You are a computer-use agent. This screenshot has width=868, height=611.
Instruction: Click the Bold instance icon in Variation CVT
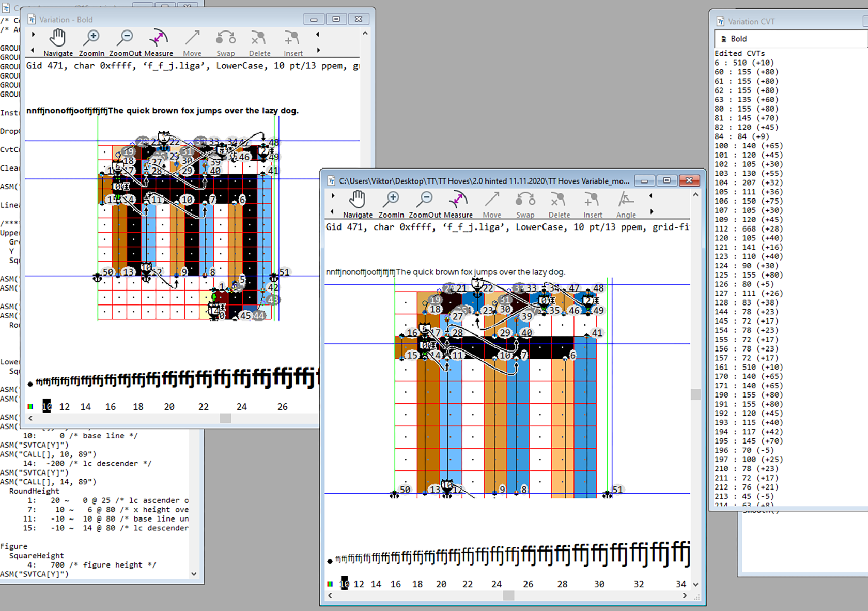point(723,39)
